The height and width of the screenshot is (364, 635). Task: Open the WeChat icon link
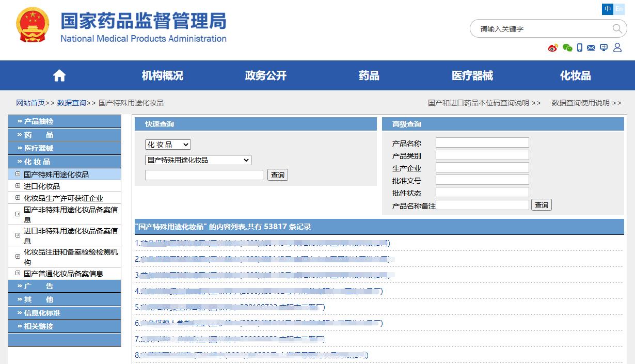pos(567,48)
